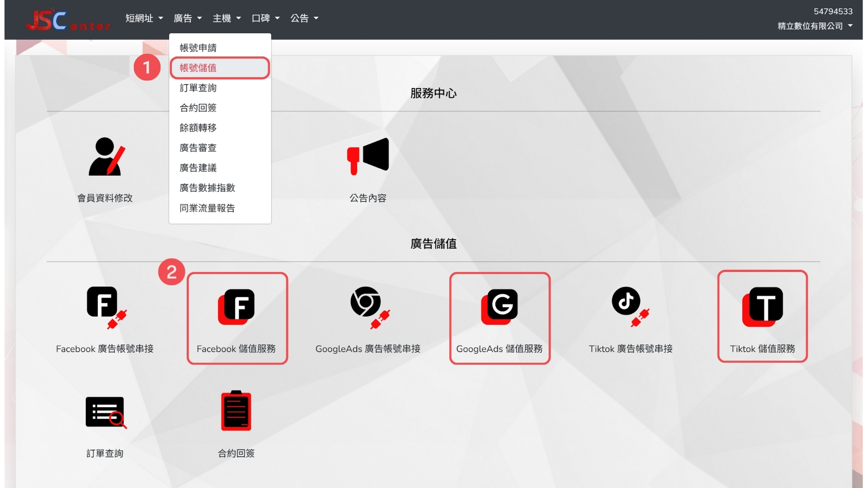Open the 訂單查詢 order search icon

point(105,413)
